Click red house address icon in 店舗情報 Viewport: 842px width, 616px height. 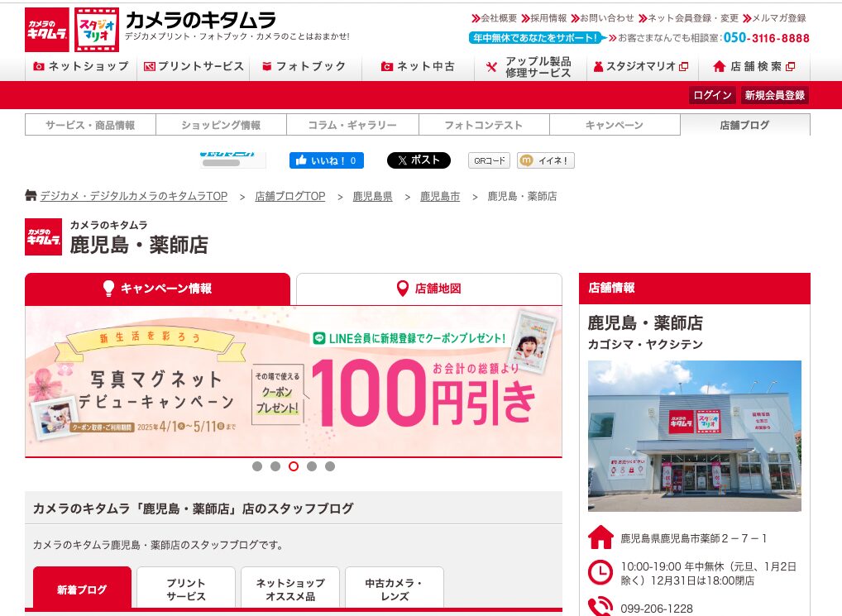click(600, 537)
